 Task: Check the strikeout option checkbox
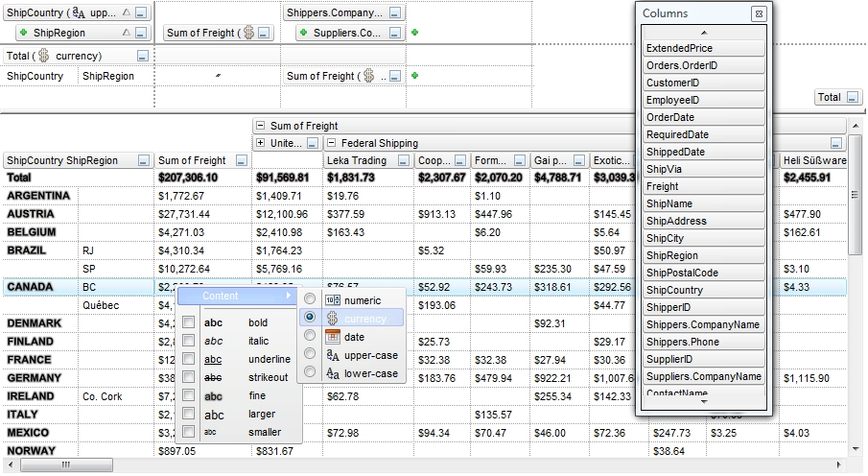pos(189,377)
